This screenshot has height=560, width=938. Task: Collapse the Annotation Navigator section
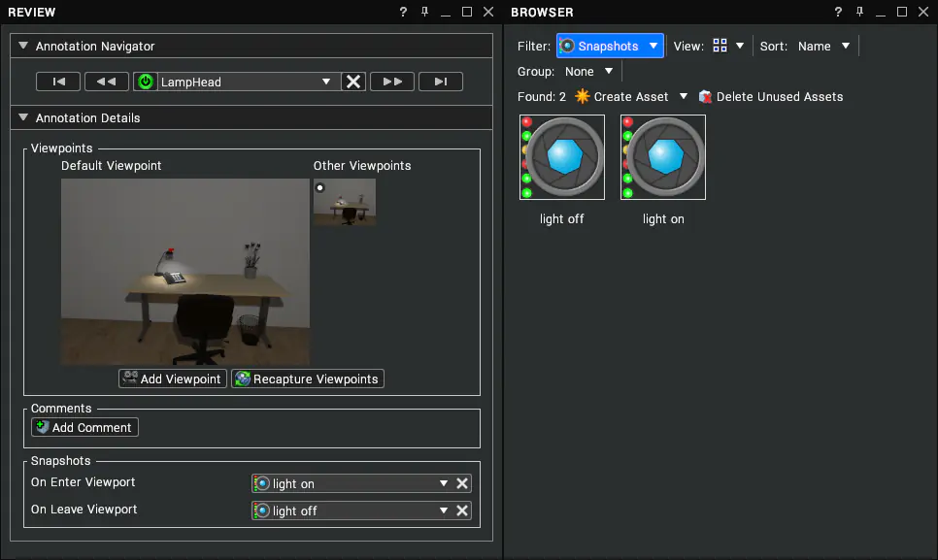tap(23, 46)
